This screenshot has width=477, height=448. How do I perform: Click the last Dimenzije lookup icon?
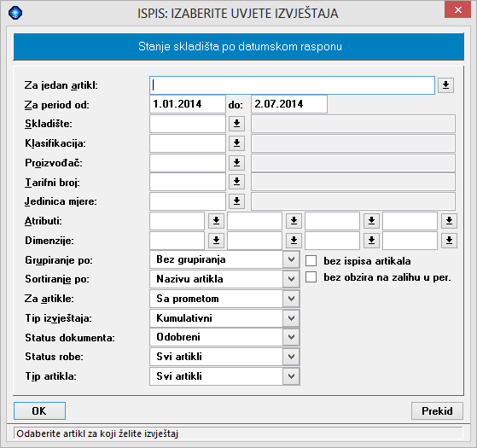pyautogui.click(x=449, y=241)
